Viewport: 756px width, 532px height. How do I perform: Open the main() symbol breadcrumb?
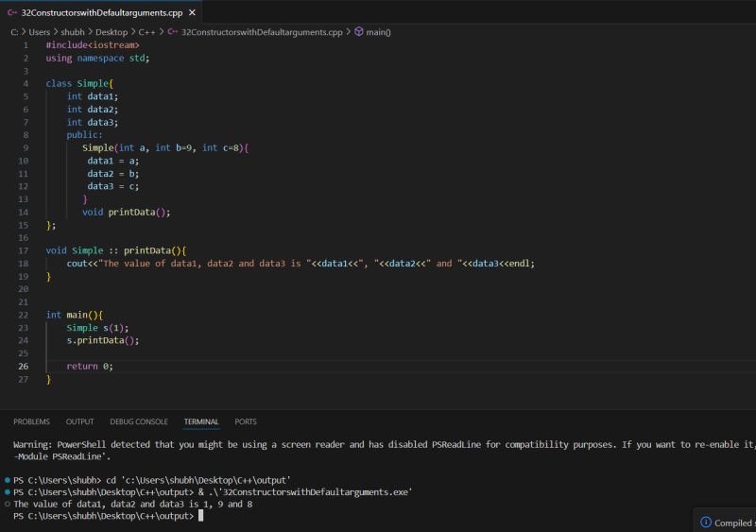(x=379, y=32)
